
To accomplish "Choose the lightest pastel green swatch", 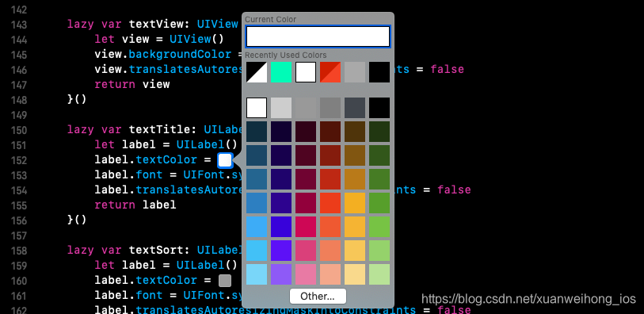I will (379, 274).
